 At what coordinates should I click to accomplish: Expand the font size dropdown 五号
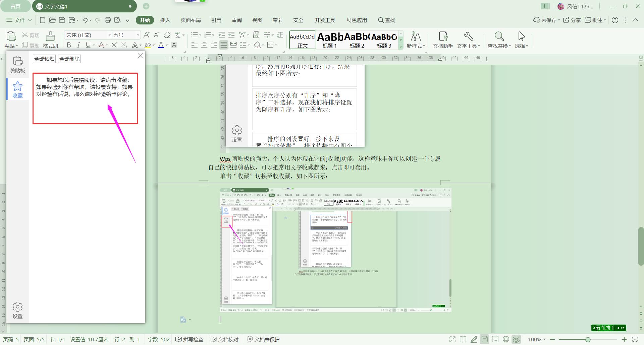138,35
